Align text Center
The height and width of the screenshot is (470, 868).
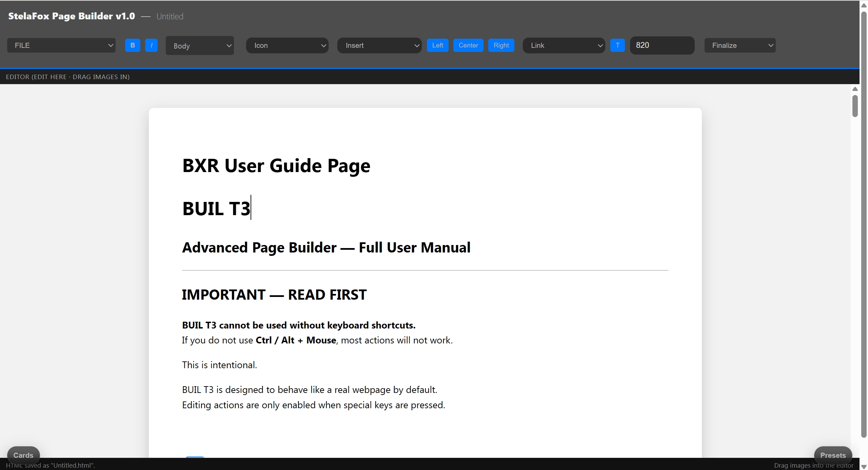pos(468,45)
